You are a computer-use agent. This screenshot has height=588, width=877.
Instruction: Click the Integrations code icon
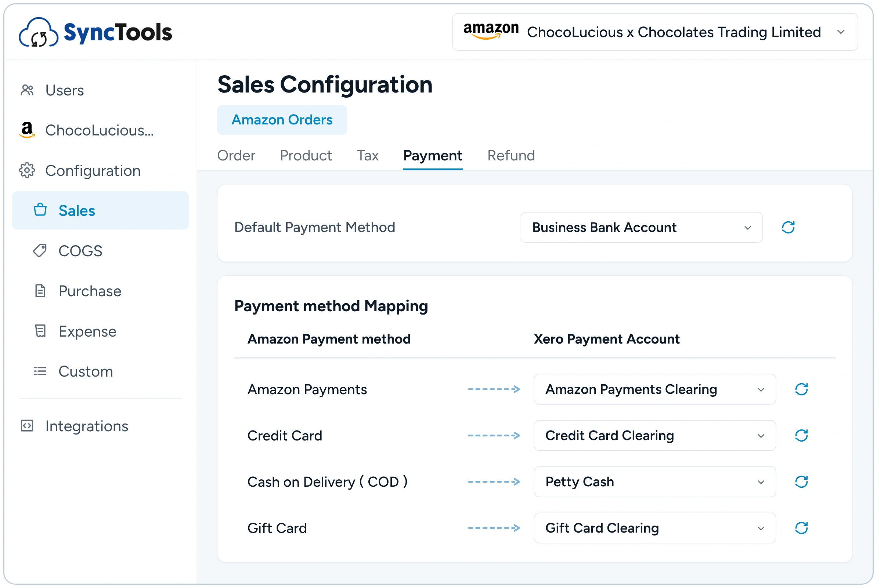click(27, 427)
